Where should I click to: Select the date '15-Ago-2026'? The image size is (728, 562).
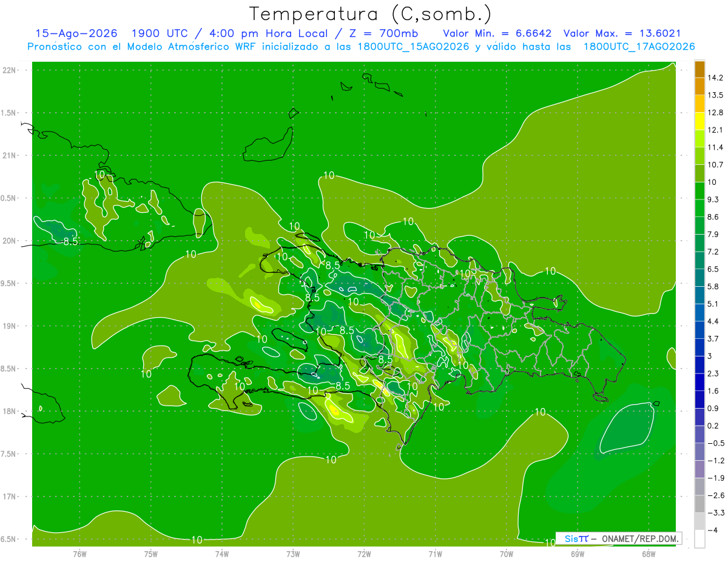pyautogui.click(x=76, y=33)
